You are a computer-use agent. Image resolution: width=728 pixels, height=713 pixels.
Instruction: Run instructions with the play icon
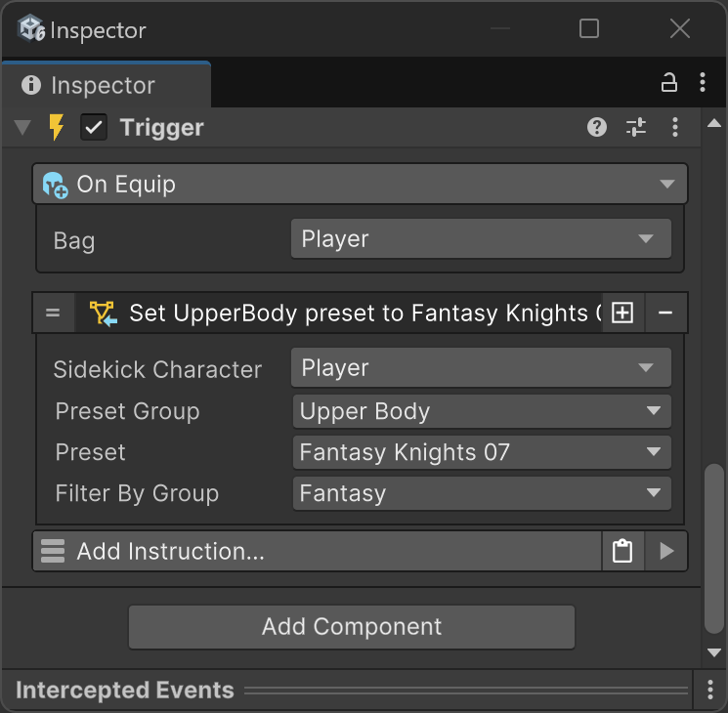click(666, 551)
